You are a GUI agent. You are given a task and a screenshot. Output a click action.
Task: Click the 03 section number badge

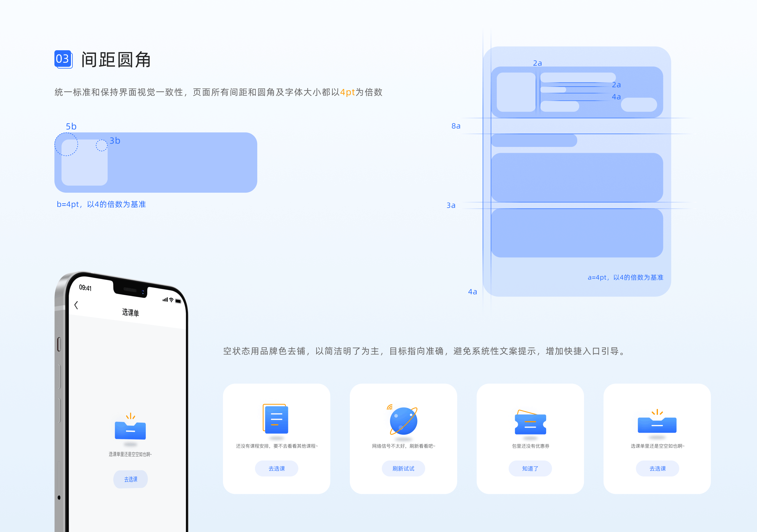pos(63,59)
